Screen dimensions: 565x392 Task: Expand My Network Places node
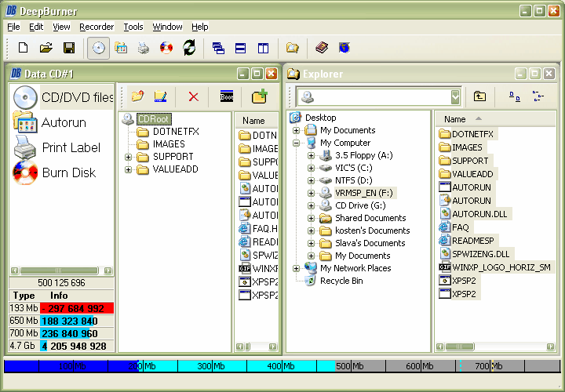(x=296, y=269)
